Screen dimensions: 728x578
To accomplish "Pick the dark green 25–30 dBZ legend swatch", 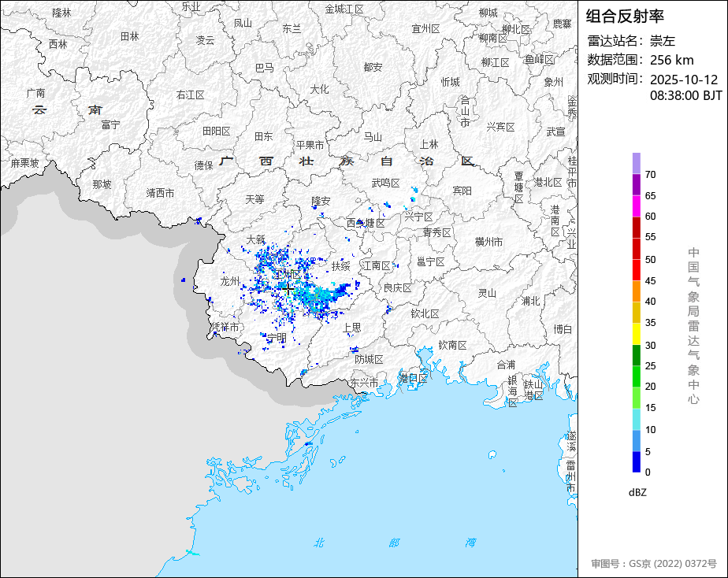I will click(x=636, y=355).
